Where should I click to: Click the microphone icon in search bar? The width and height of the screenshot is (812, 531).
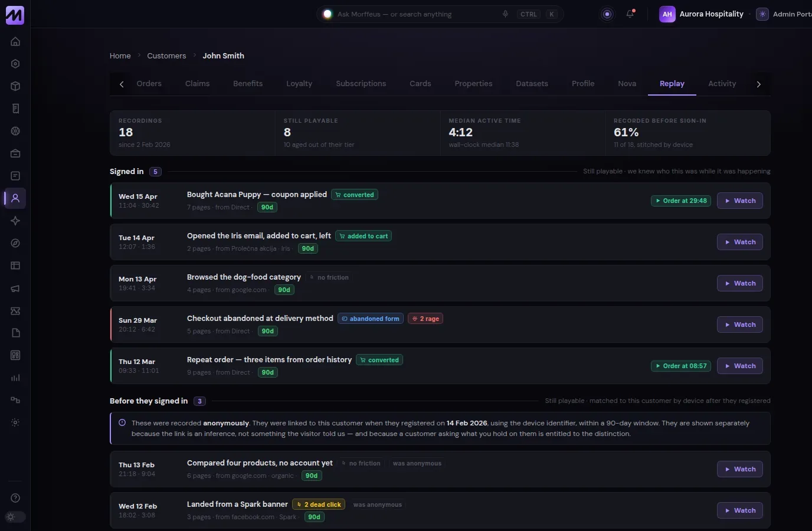coord(505,14)
